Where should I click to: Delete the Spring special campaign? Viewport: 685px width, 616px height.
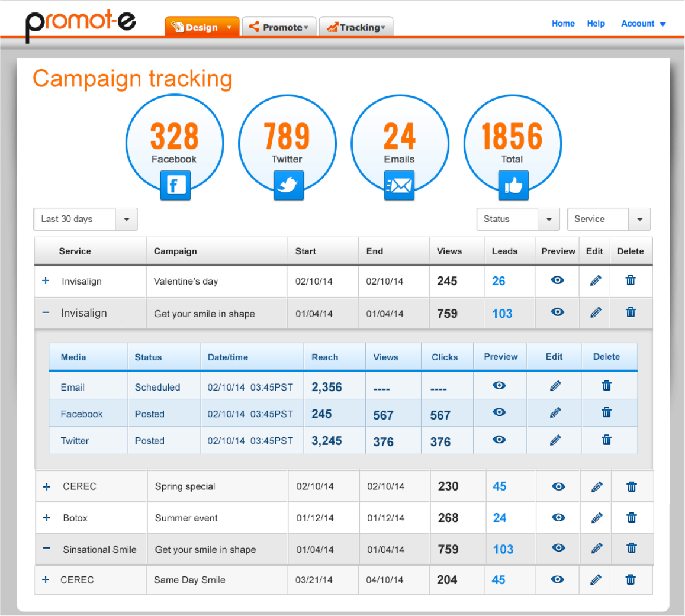[x=632, y=486]
